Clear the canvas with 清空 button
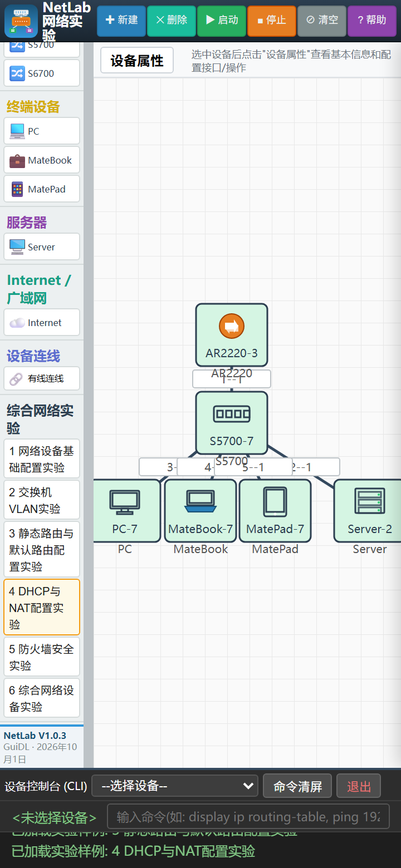 (322, 21)
